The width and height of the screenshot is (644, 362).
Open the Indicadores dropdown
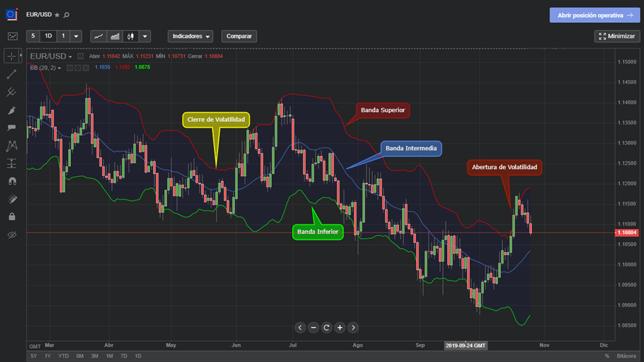tap(190, 36)
